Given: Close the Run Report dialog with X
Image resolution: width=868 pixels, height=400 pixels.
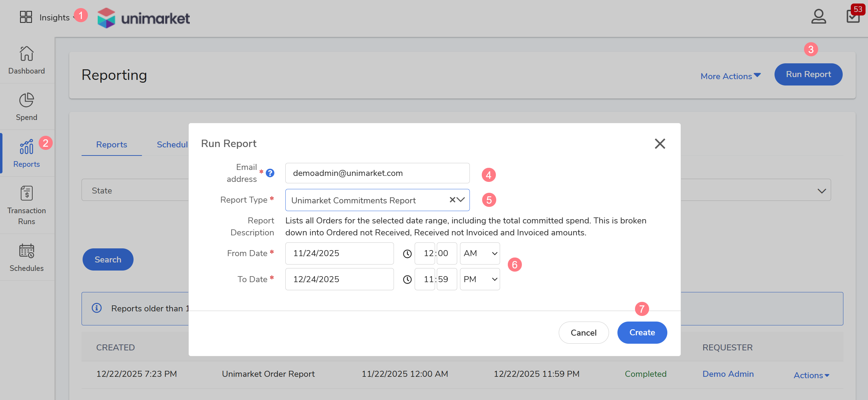Looking at the screenshot, I should [660, 144].
